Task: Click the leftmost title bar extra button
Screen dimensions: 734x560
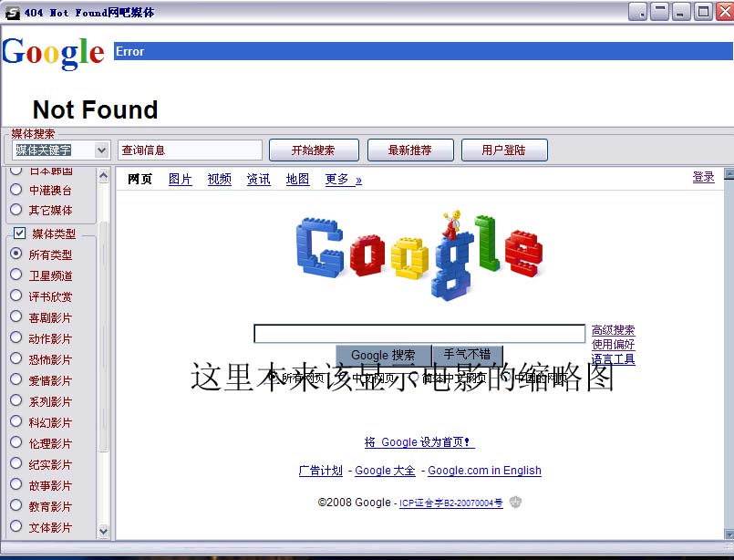Action: click(x=638, y=12)
